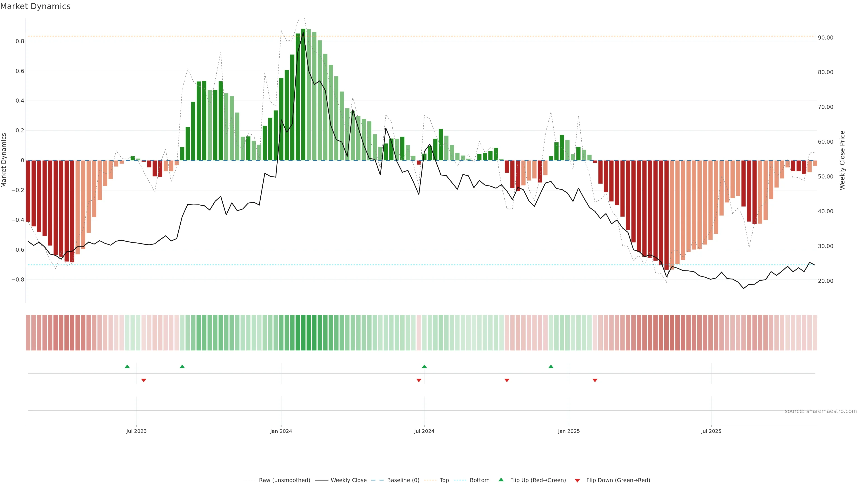Click the Jul 2025 axis label
The height and width of the screenshot is (488, 868).
(x=711, y=431)
